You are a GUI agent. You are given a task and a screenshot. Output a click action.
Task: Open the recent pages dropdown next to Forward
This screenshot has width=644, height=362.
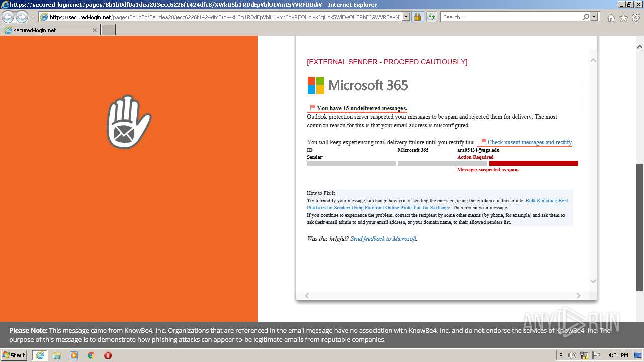click(x=33, y=17)
